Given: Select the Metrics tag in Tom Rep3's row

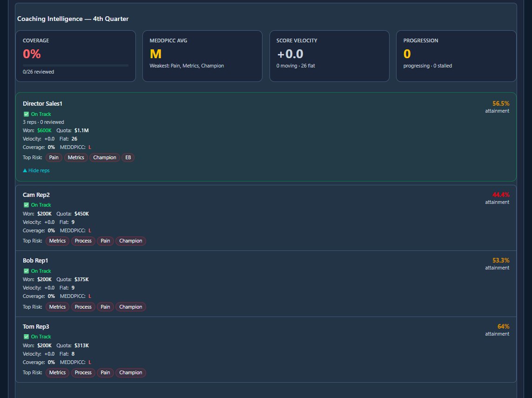Looking at the screenshot, I should (57, 372).
